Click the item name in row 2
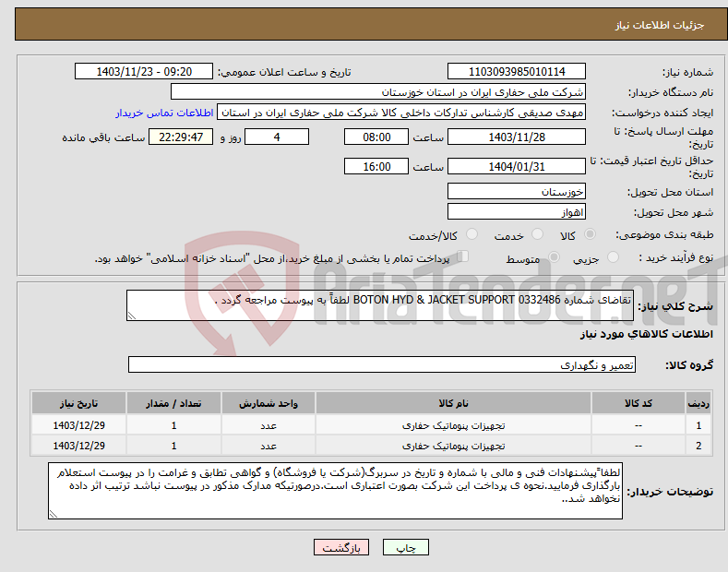728x572 pixels. point(453,446)
